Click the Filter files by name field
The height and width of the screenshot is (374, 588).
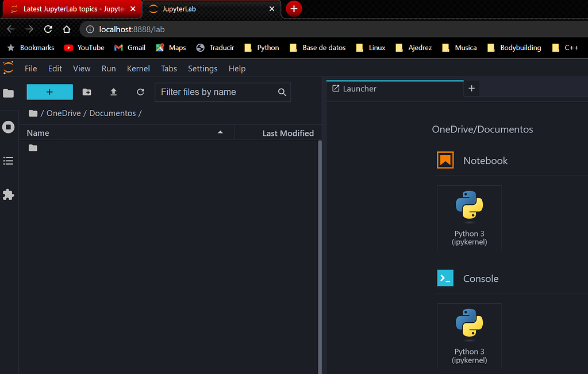point(216,92)
